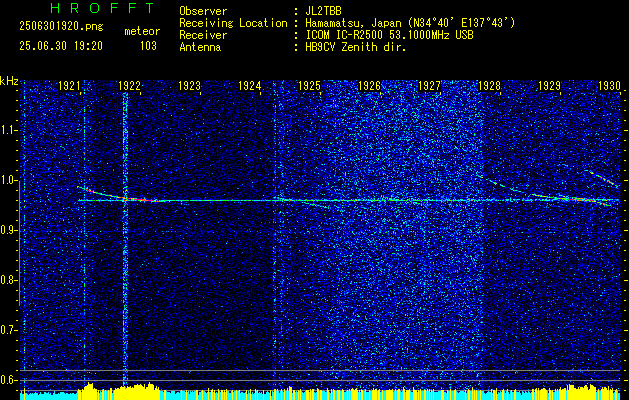Viewport: 629px width, 400px height.
Task: Click the 1928 time marker
Action: [x=489, y=85]
